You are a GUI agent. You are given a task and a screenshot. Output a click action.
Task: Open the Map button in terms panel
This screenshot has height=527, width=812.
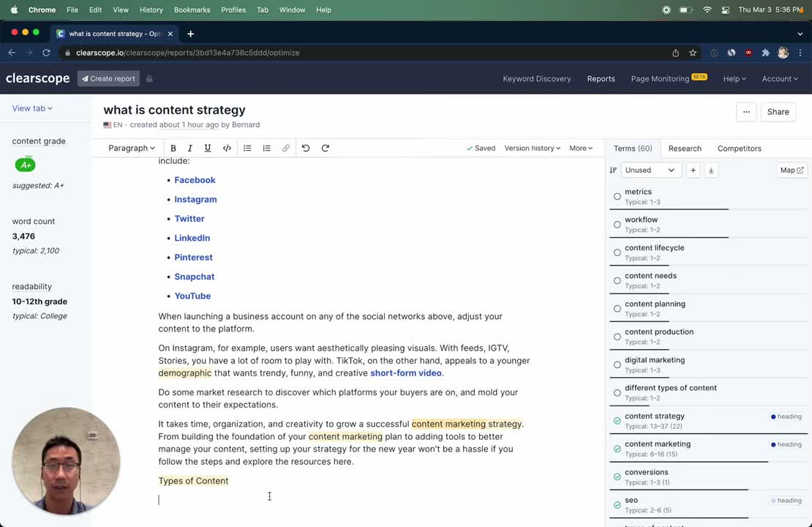tap(792, 170)
